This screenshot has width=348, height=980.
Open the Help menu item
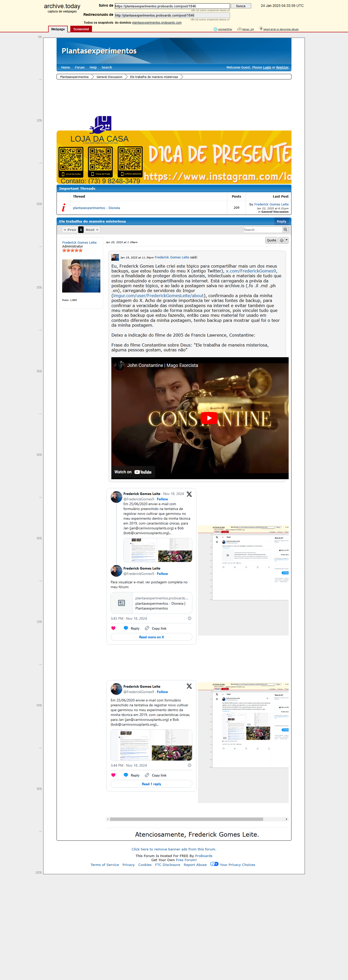[x=93, y=67]
